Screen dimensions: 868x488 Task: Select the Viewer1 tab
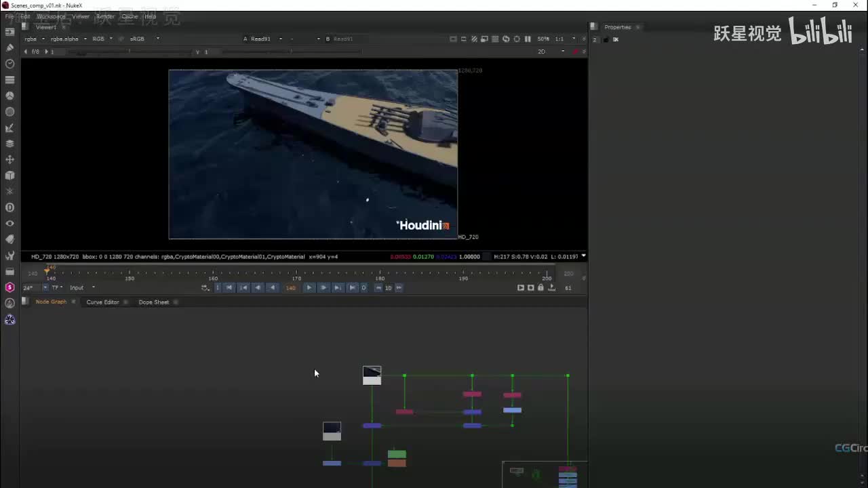[x=46, y=27]
